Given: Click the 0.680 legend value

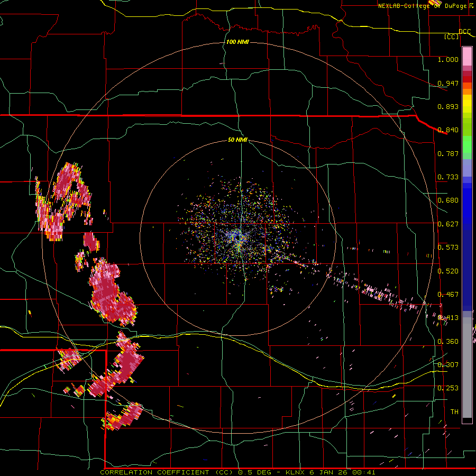Looking at the screenshot, I should pyautogui.click(x=448, y=200).
